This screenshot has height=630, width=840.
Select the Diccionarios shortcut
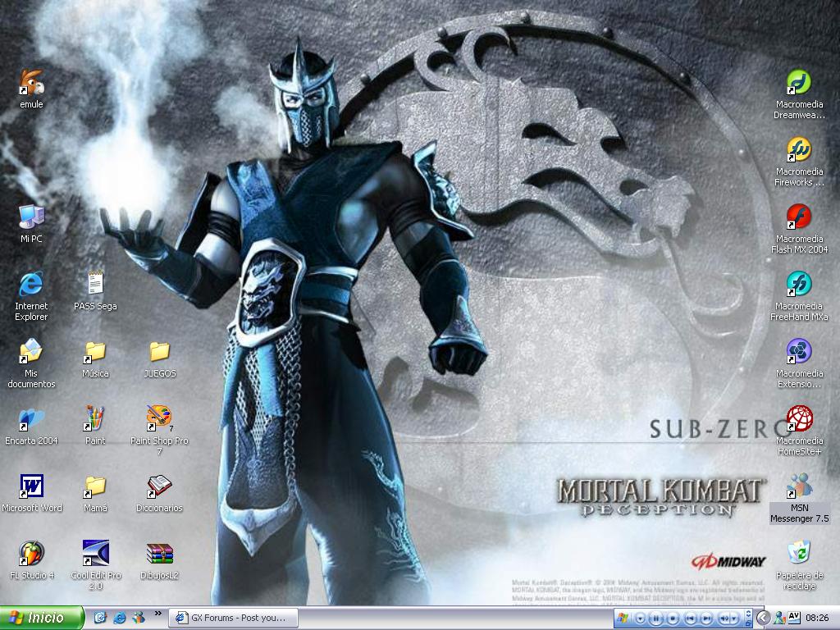point(160,493)
